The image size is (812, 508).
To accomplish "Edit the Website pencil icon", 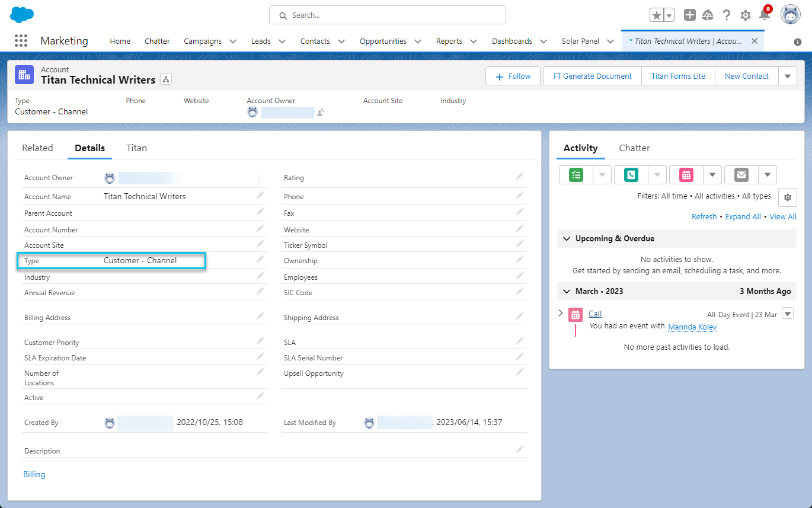I will point(520,228).
